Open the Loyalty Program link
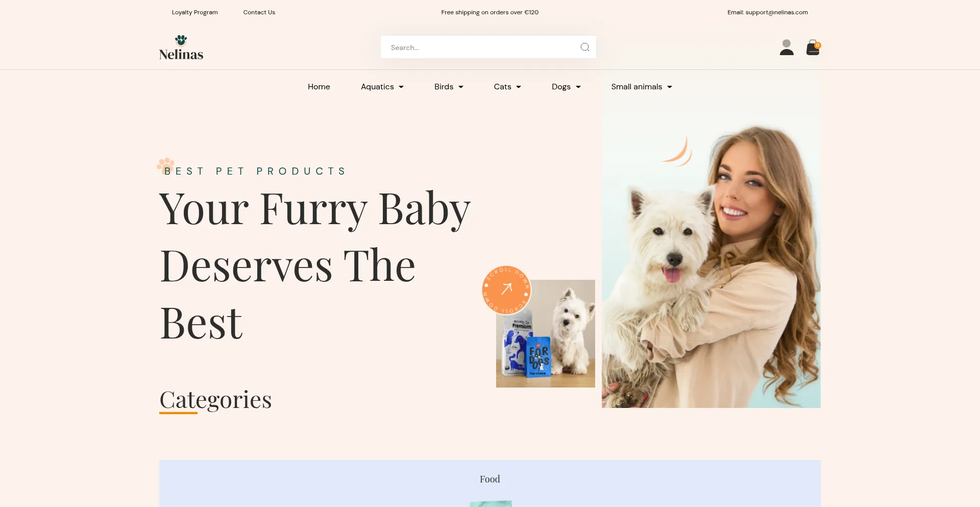980x507 pixels. 195,12
